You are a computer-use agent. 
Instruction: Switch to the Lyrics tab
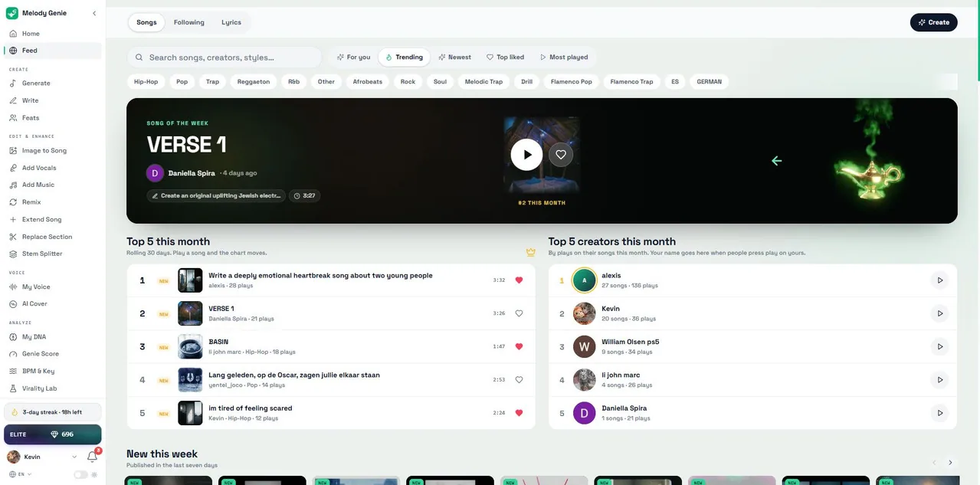(x=231, y=22)
